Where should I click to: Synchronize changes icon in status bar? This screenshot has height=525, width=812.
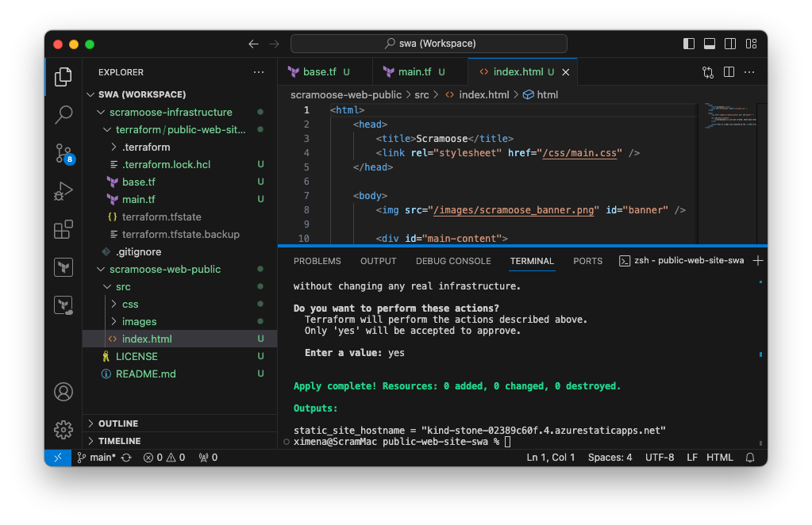coord(126,458)
